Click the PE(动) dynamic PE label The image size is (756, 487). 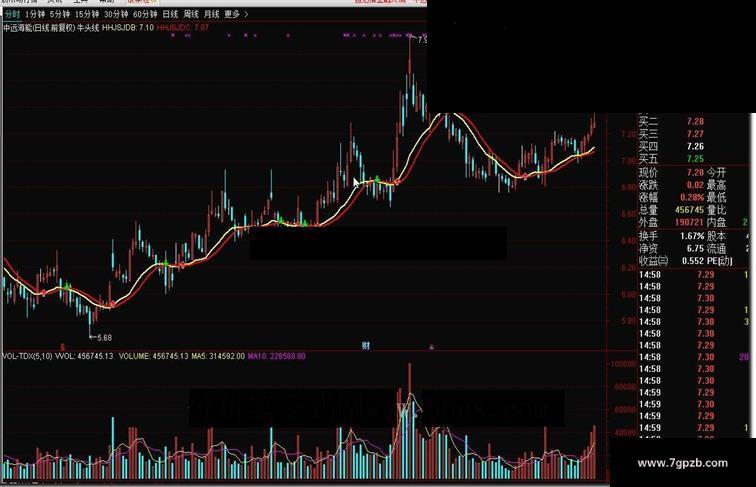(720, 261)
